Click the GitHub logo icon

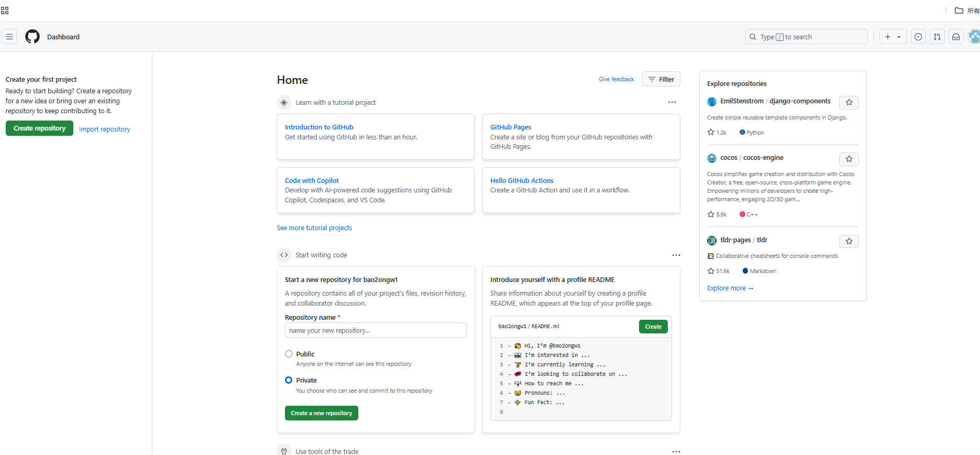pos(32,37)
